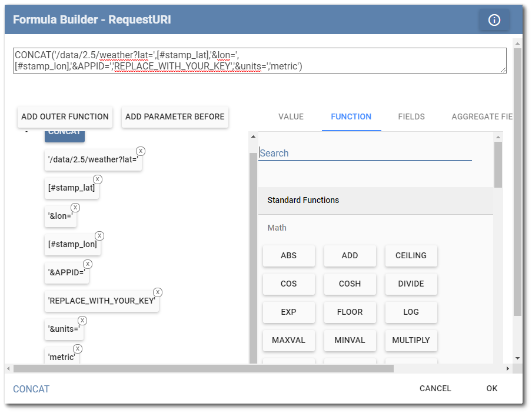Viewport: 532px width, 413px height.
Task: Select the FLOOR function
Action: 350,312
